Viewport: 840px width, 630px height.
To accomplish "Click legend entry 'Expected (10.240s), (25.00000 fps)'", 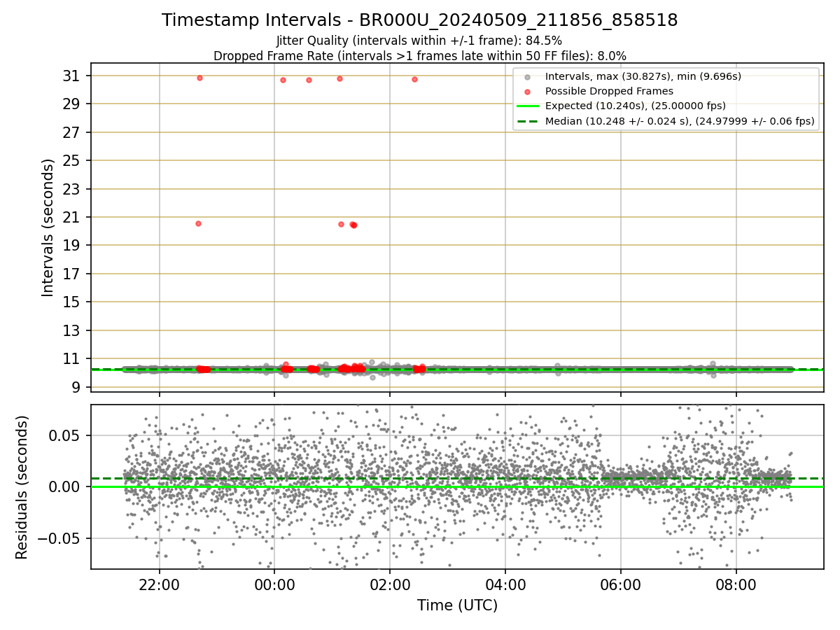I will [x=636, y=106].
